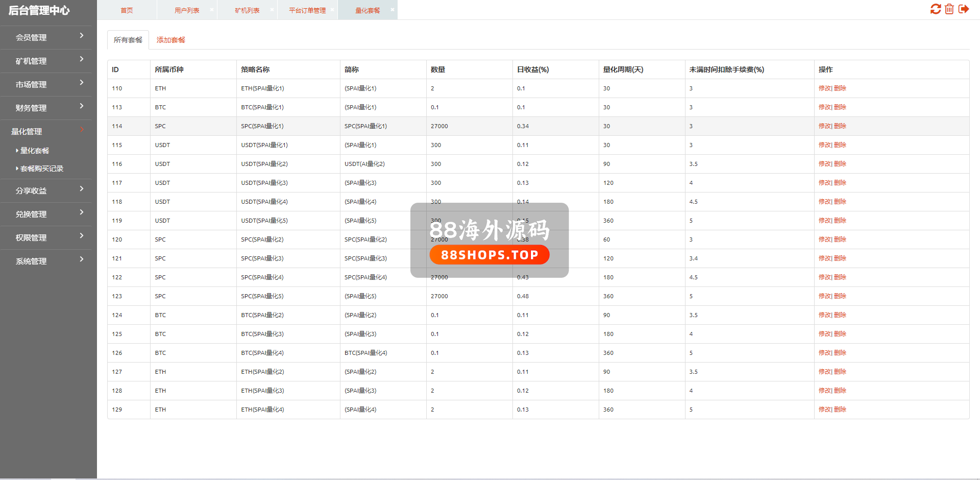Expand the 财务管理 menu chevron

[81, 106]
